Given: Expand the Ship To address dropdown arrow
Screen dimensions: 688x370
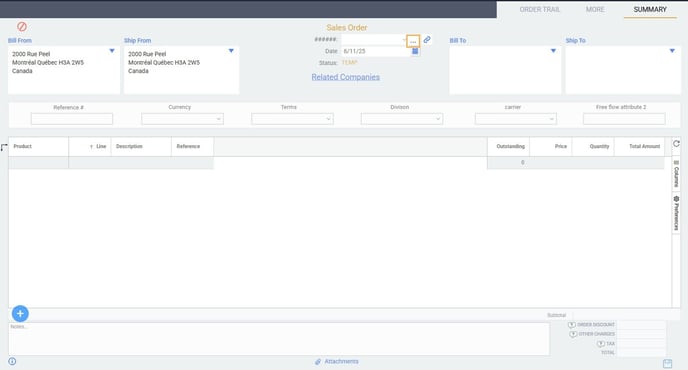Looking at the screenshot, I should (x=672, y=51).
